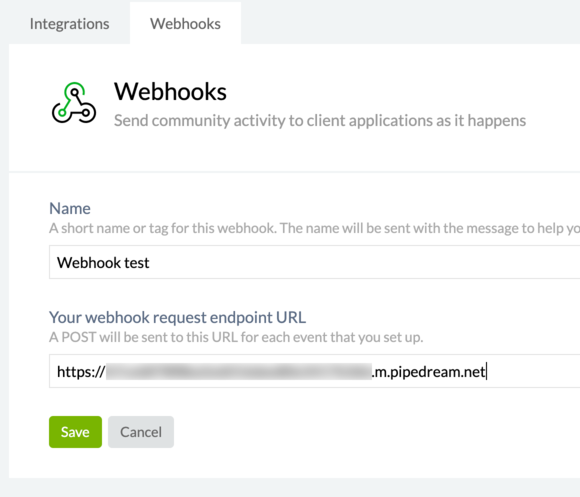
Task: Click the 'A short name or tag' description
Action: 314,229
